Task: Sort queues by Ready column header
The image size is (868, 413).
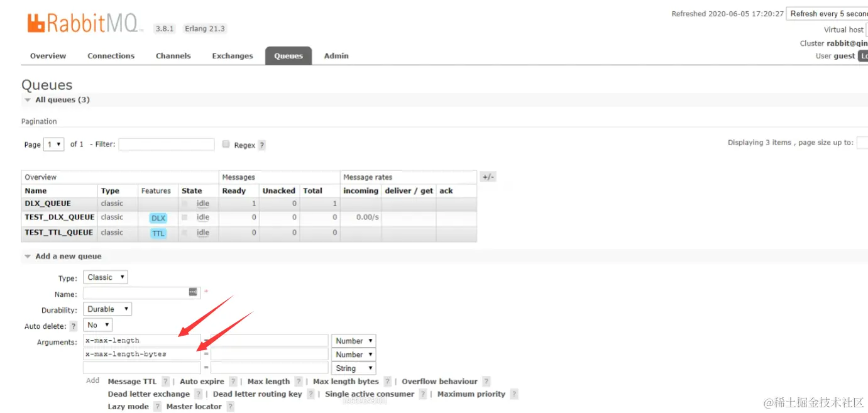Action: pos(234,191)
